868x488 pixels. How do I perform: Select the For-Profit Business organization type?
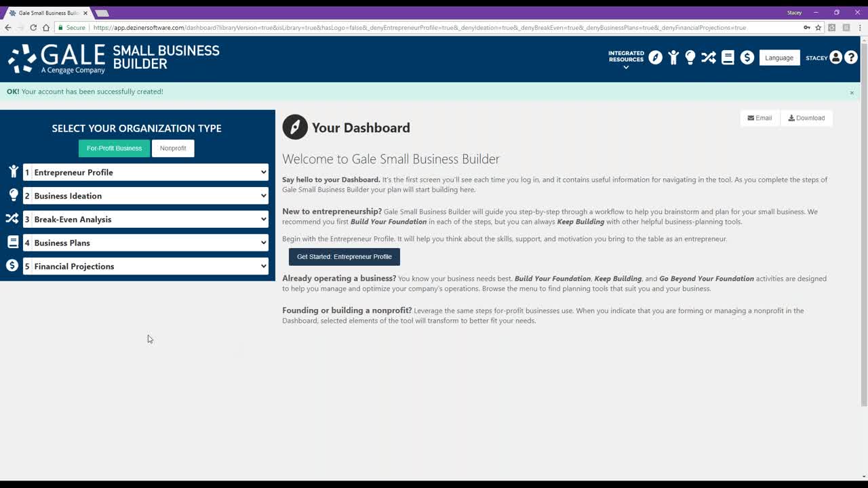point(113,148)
